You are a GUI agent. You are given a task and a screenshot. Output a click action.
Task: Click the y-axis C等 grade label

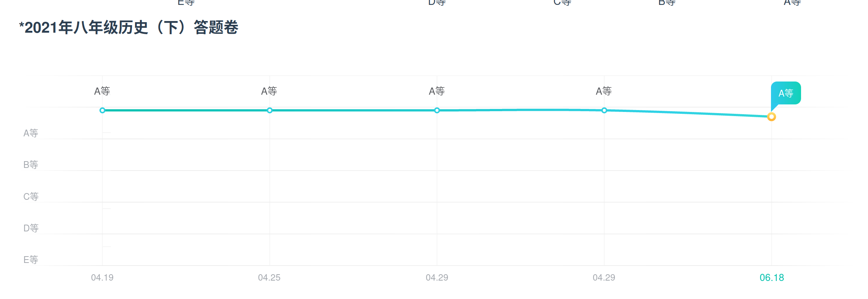[31, 196]
